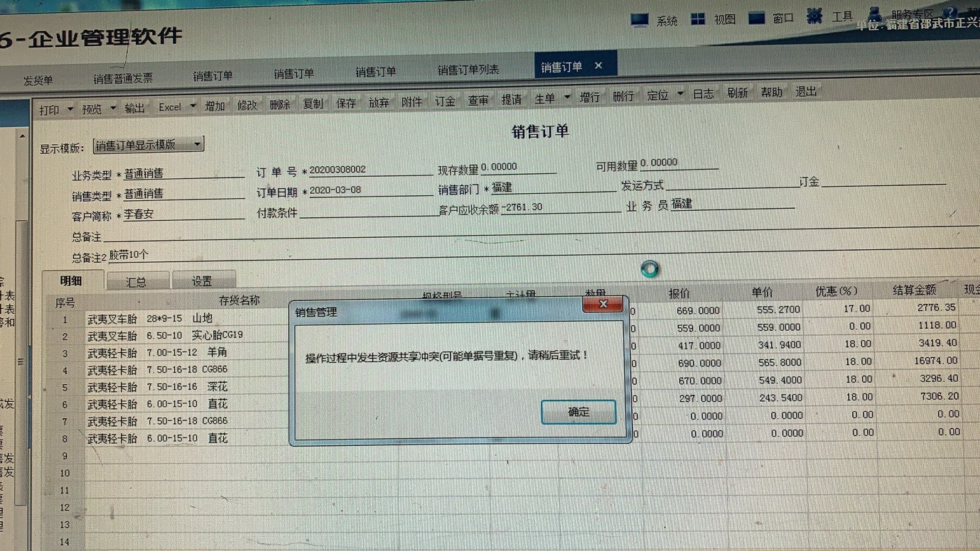This screenshot has height=551, width=980.
Task: Click the left sidebar scroll-up arrow
Action: 22,136
